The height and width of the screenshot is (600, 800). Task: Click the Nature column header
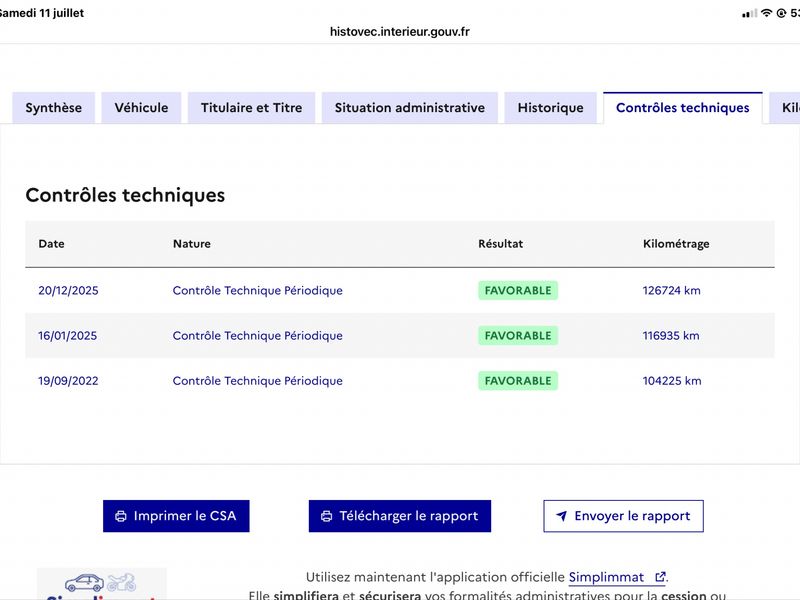192,244
